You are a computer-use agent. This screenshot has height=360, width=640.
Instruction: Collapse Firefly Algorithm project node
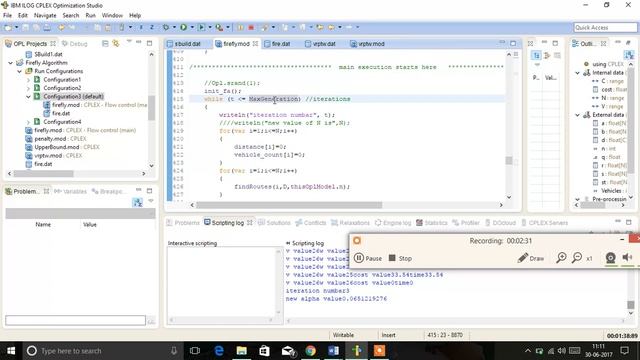(11, 63)
